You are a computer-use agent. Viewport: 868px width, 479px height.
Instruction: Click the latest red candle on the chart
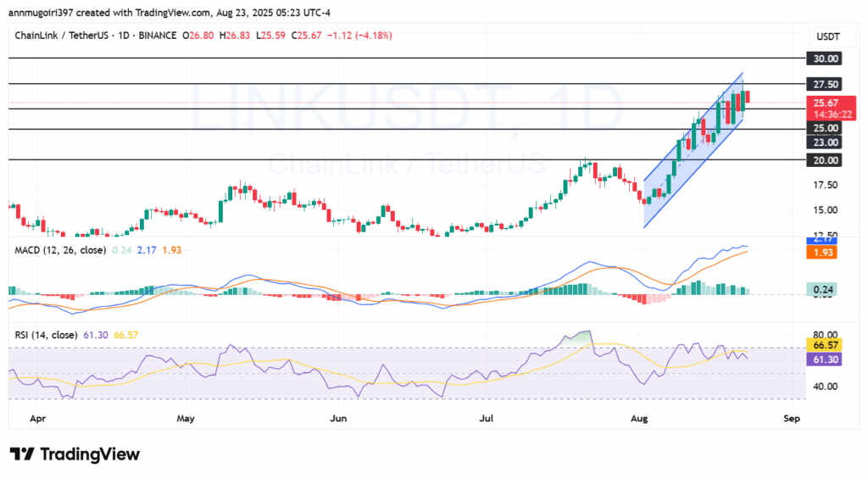748,97
